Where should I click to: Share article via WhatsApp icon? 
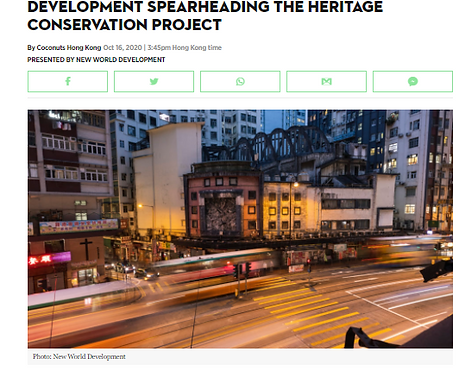(x=240, y=81)
